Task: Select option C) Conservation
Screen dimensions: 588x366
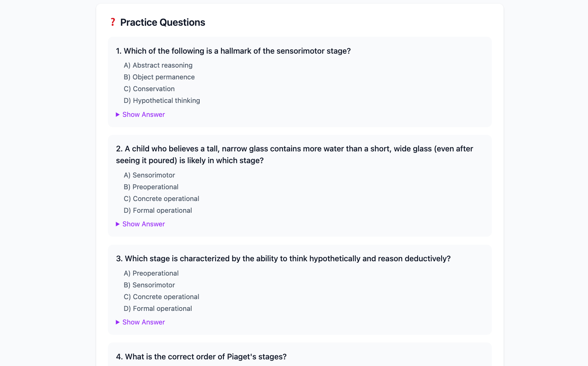Action: point(149,89)
